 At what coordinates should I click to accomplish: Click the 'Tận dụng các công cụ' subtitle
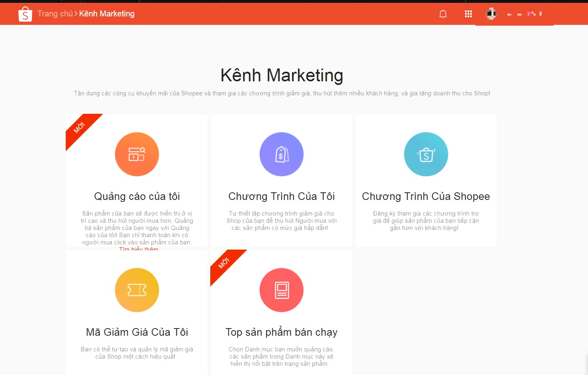pos(282,93)
